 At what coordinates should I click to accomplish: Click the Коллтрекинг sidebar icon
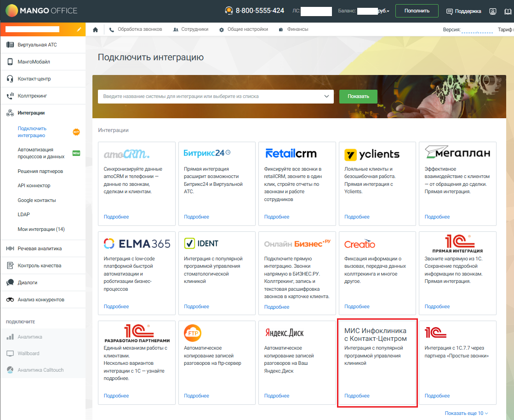pos(10,96)
